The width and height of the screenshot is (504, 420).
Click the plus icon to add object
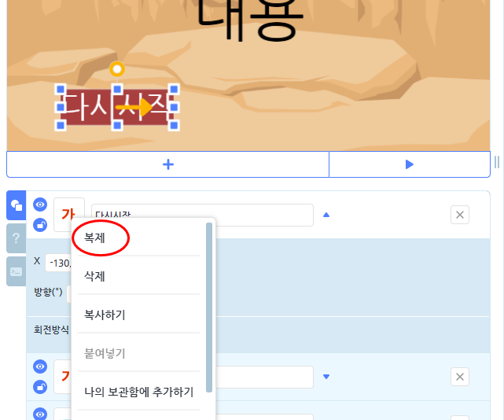pyautogui.click(x=168, y=164)
